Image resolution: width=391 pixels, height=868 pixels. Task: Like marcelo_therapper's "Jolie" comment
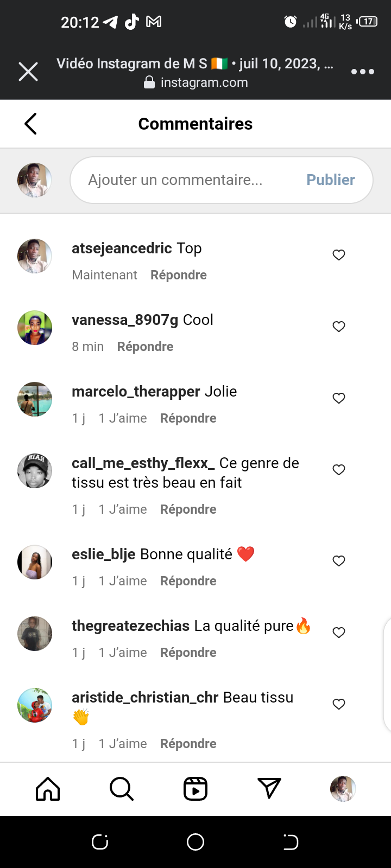coord(339,398)
